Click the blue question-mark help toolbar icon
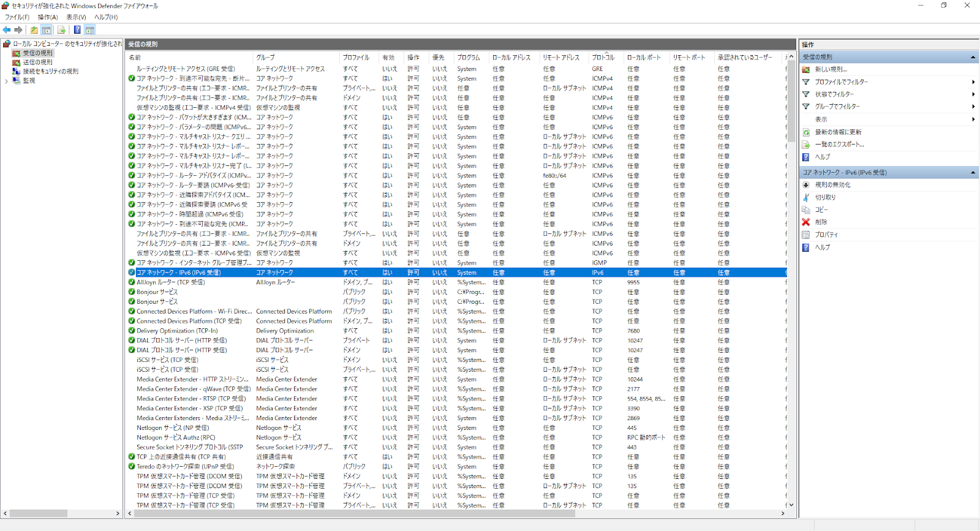 pos(77,29)
